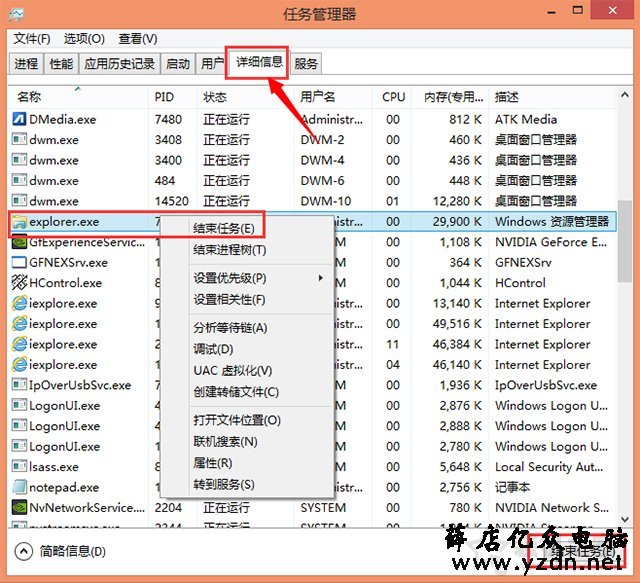Select the lsass.exe process name
640x583 pixels.
54,467
